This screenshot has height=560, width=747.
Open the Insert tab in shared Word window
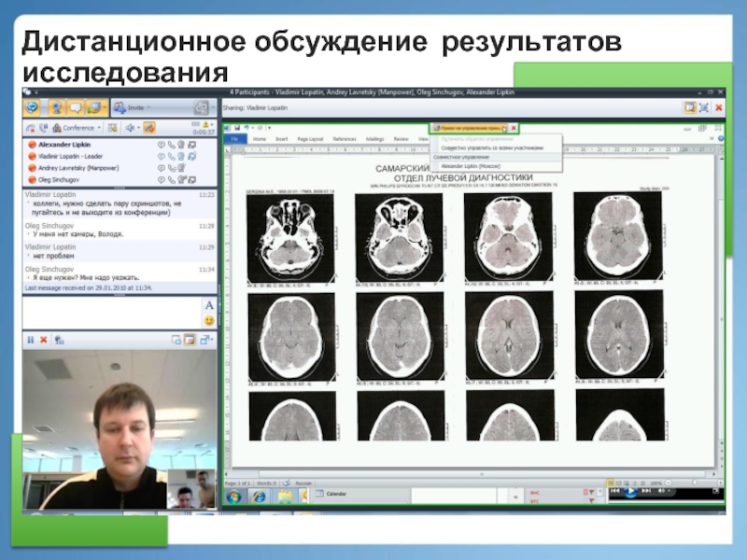pyautogui.click(x=282, y=139)
